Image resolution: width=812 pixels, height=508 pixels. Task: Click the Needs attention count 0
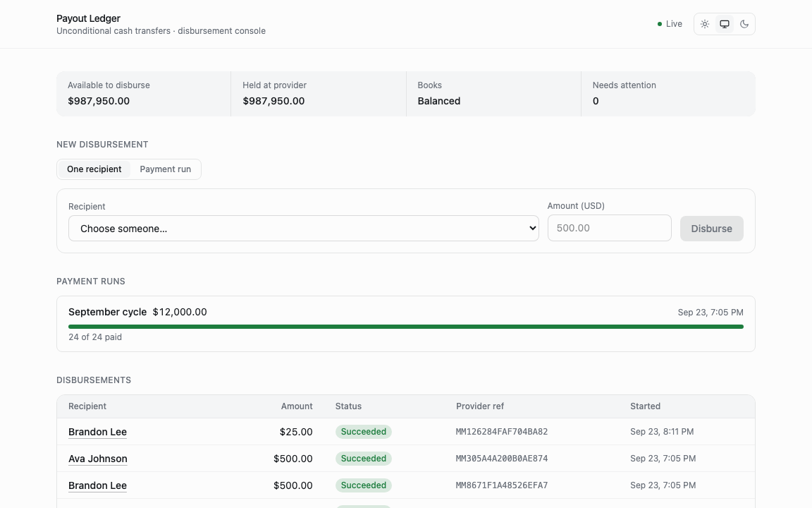click(596, 101)
